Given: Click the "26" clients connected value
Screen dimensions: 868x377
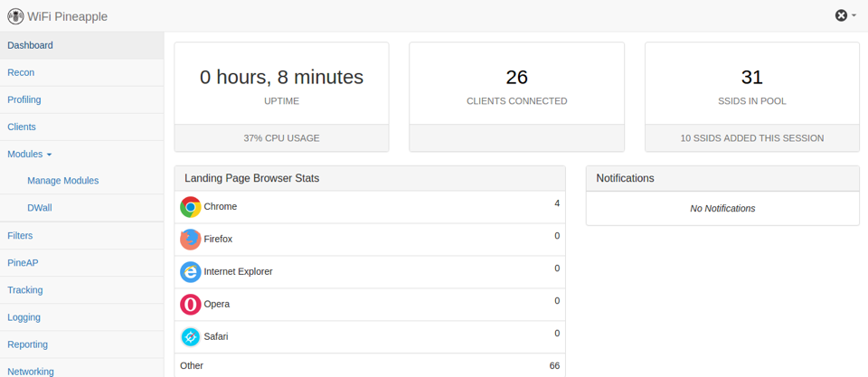Looking at the screenshot, I should [x=516, y=78].
